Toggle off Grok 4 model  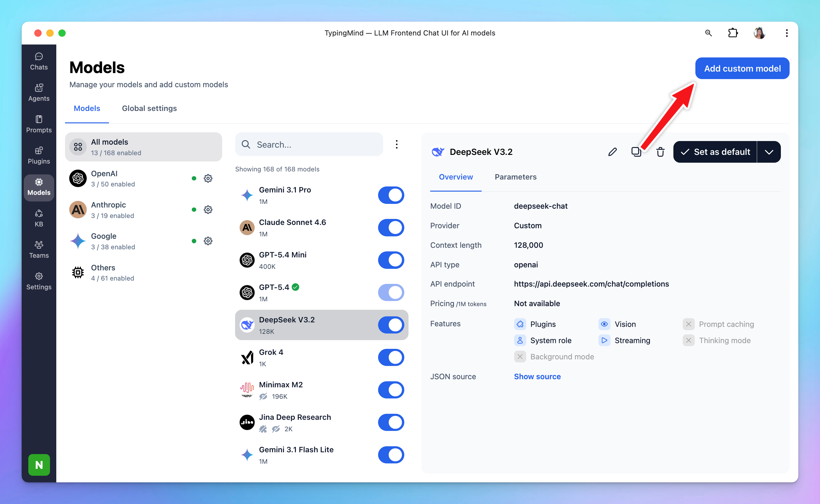(x=391, y=357)
